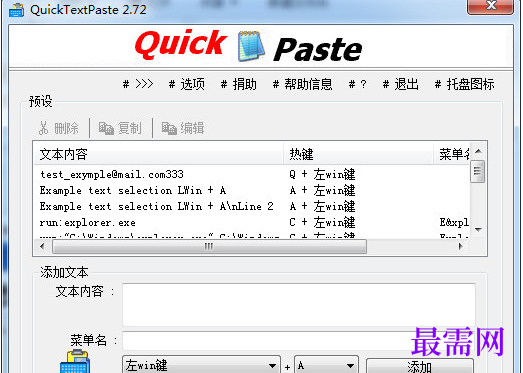This screenshot has height=373, width=523.
Task: Sort by the 热键 hotkey column header
Action: (x=359, y=154)
